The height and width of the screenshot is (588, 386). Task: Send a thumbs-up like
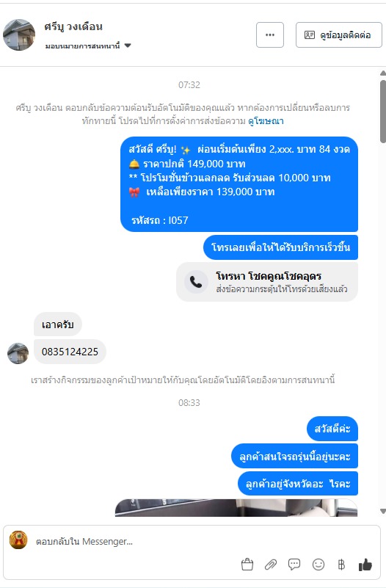pos(365,565)
